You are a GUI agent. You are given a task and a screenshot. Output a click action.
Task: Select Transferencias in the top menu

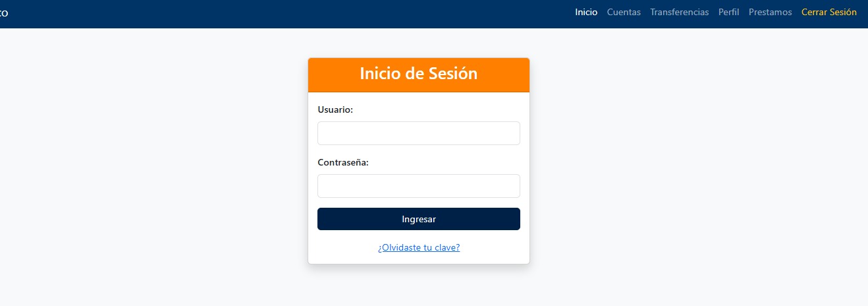[679, 12]
